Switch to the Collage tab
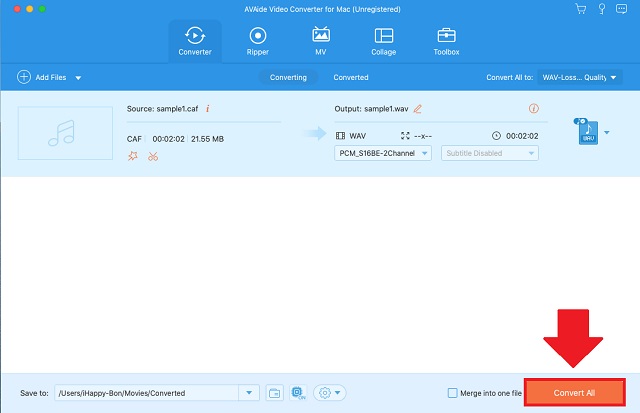640x413 pixels. coord(384,41)
